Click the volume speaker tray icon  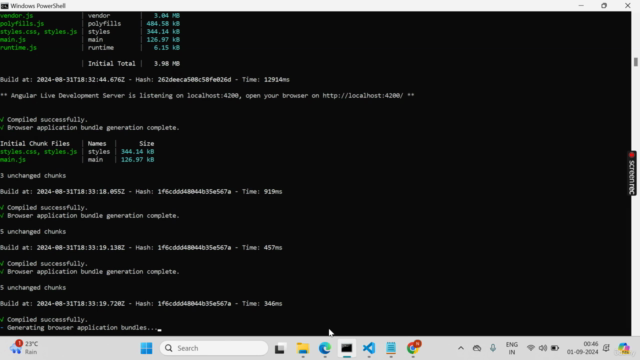542,348
